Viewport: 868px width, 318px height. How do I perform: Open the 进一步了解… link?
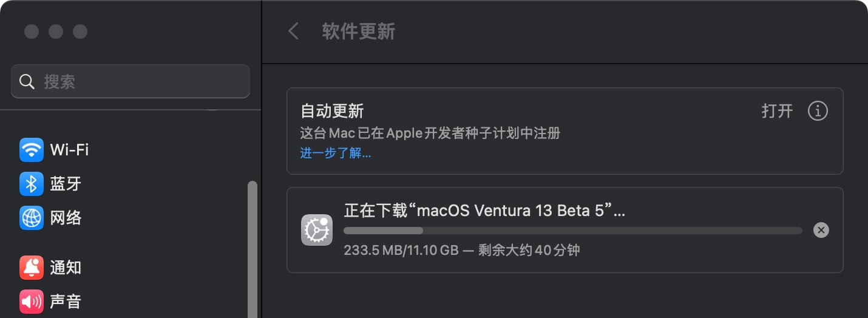(336, 153)
